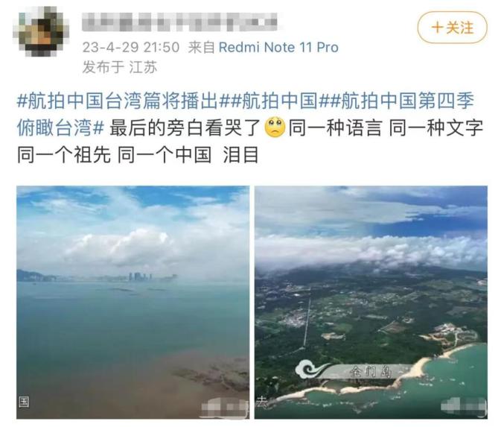
Task: Open the left sea and skyline photo
Action: pyautogui.click(x=133, y=302)
